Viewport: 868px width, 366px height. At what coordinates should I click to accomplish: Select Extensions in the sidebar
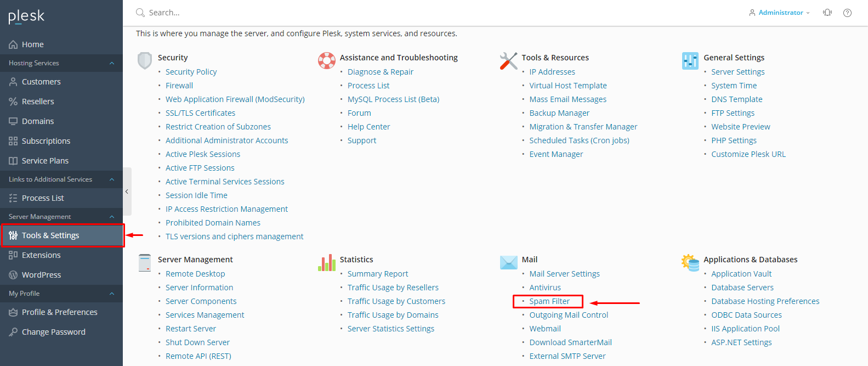click(61, 255)
